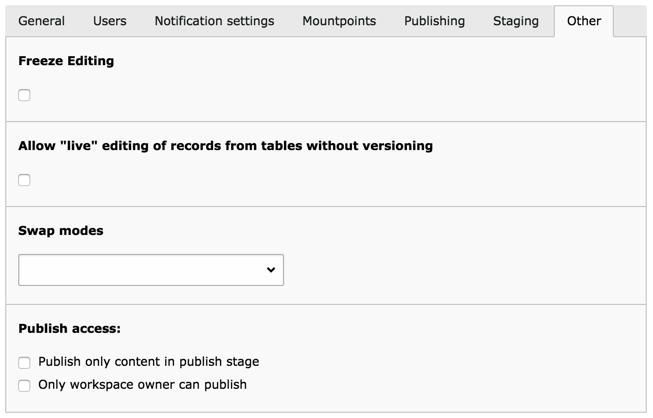
Task: Enable Only workspace owner can publish checkbox
Action: 25,385
